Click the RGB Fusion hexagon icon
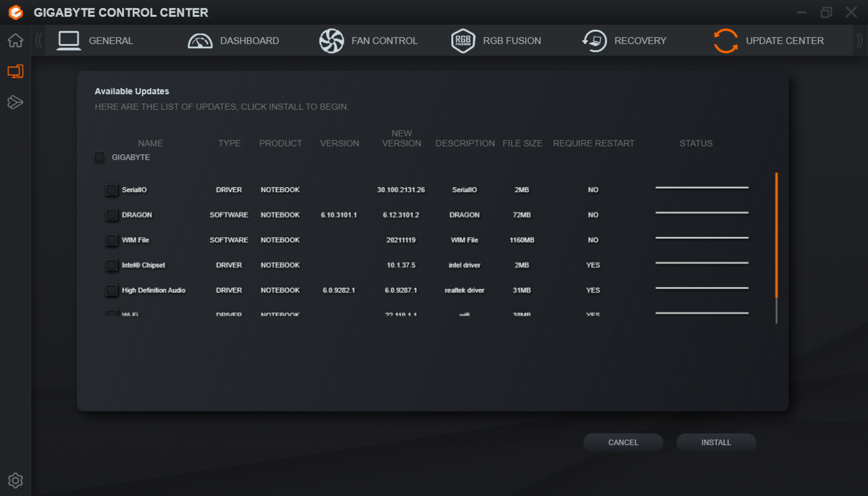868x496 pixels. pyautogui.click(x=463, y=41)
